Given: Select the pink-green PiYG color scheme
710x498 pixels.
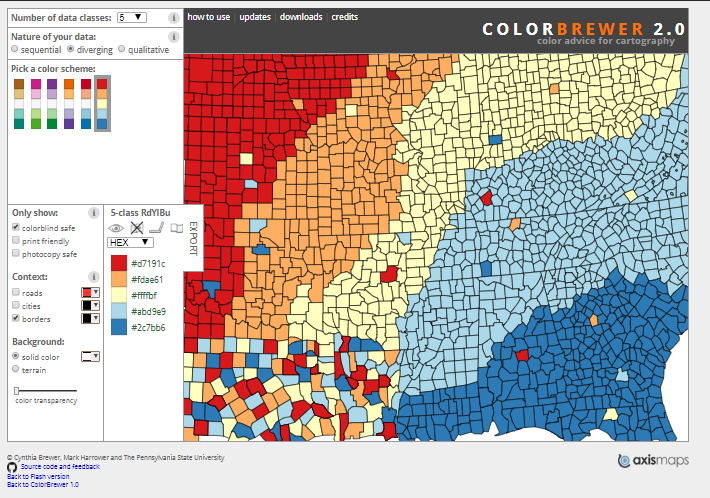Looking at the screenshot, I should click(36, 104).
